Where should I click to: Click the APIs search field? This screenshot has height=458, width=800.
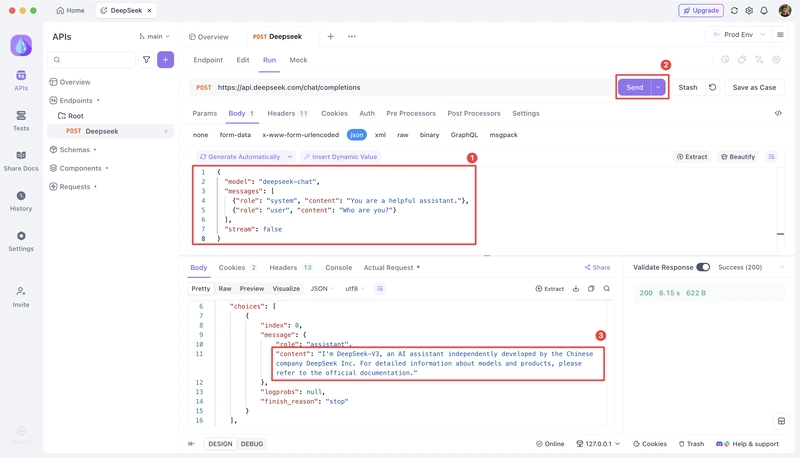(92, 60)
